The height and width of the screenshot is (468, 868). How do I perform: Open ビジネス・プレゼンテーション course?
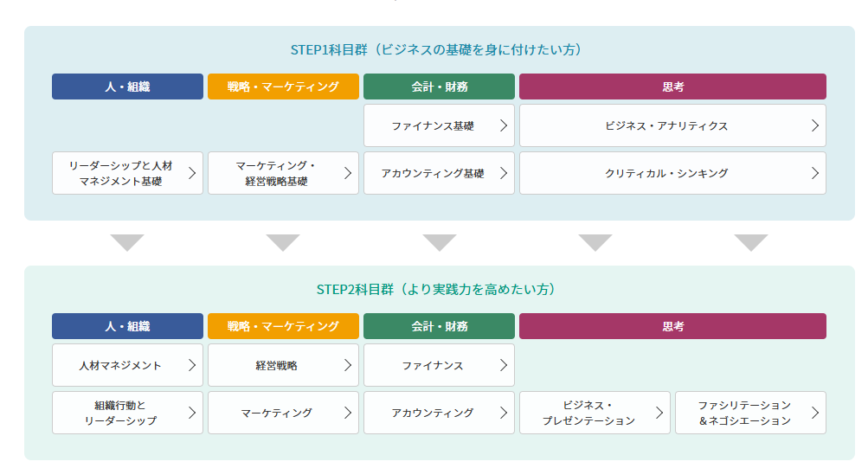pos(595,413)
